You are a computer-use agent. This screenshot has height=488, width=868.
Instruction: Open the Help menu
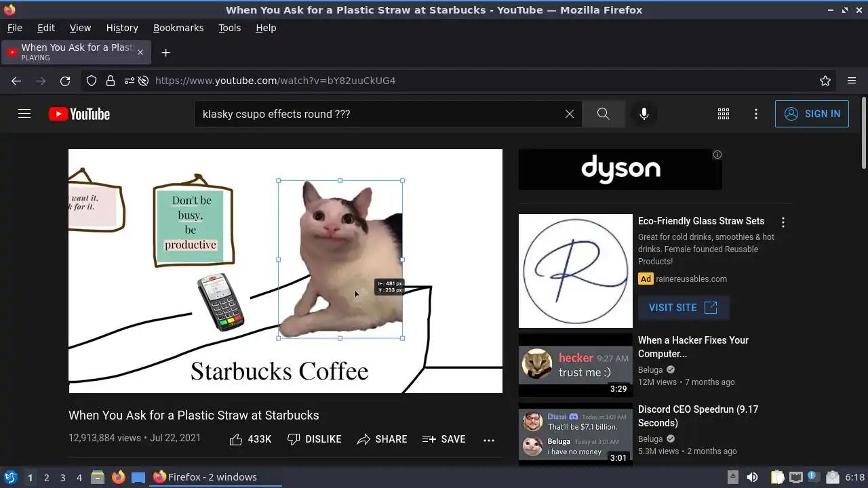tap(266, 28)
